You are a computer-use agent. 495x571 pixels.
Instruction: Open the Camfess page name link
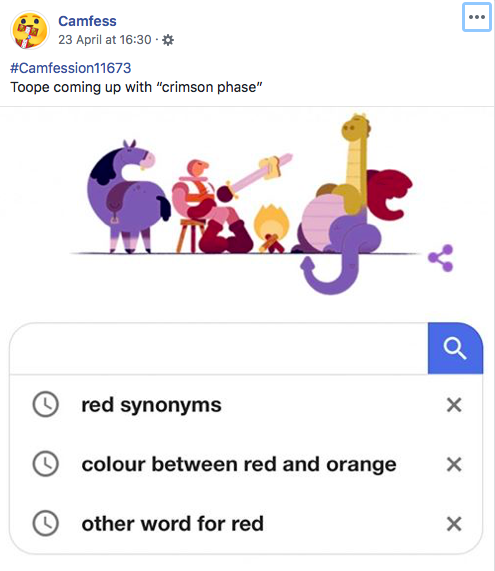pyautogui.click(x=87, y=21)
